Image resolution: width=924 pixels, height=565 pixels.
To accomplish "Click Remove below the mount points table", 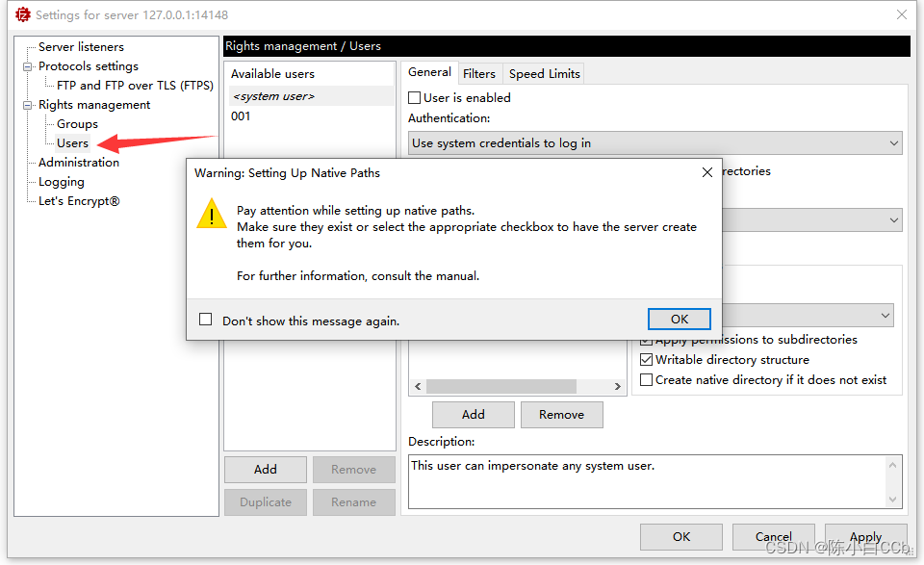I will coord(561,414).
